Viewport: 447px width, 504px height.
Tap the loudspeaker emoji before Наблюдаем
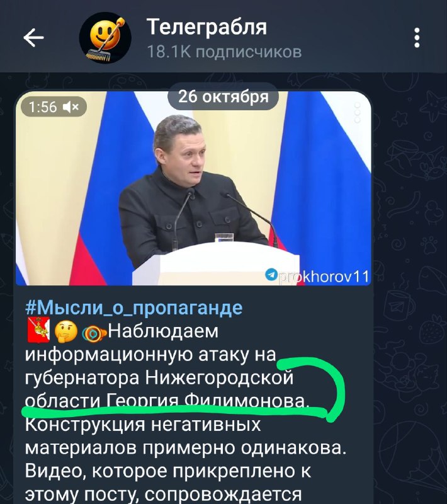94,334
